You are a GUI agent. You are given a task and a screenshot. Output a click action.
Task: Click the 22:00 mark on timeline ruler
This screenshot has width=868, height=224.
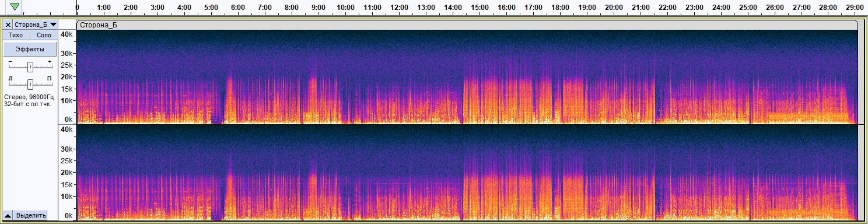pyautogui.click(x=668, y=7)
